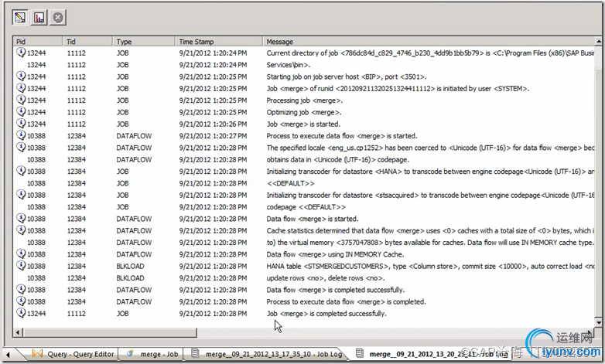This screenshot has width=605, height=364.
Task: Click the tab strip scroll-left arrow
Action: click(8, 354)
